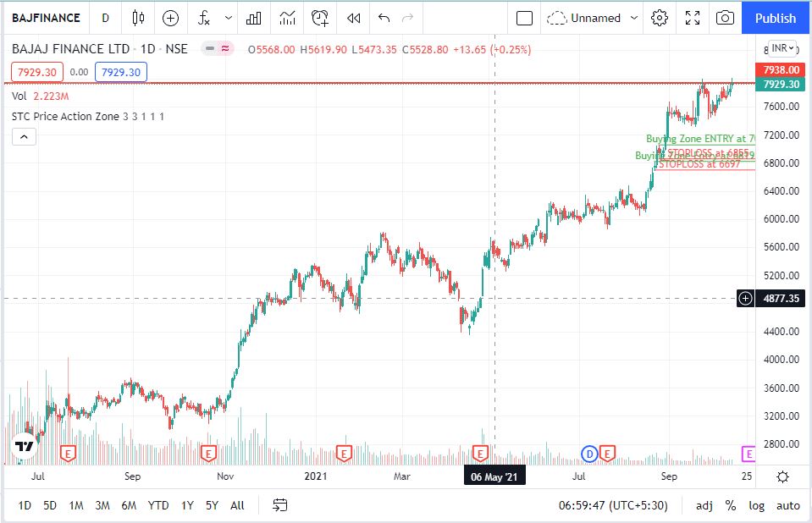The image size is (812, 523).
Task: Start bar replay mode
Action: (x=353, y=18)
